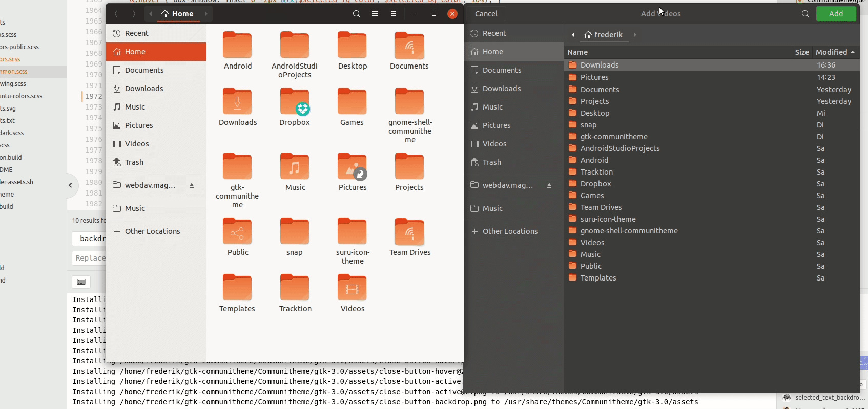Select AndroidStudioProjects row in dialog list
Screen dimensions: 868x409
point(712,148)
